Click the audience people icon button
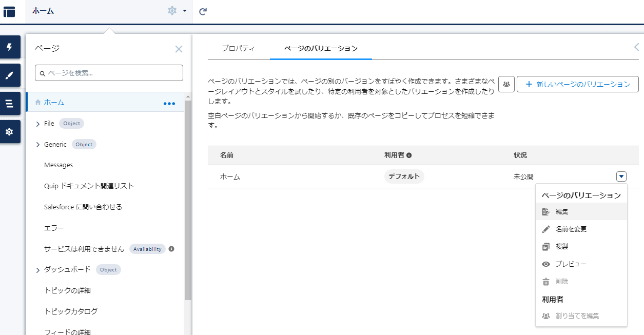The height and width of the screenshot is (335, 644). pos(506,84)
